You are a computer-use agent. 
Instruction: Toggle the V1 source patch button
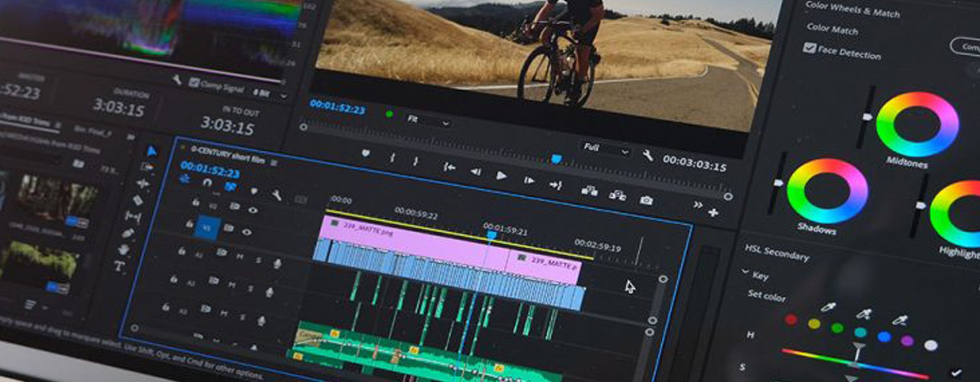coord(206,228)
